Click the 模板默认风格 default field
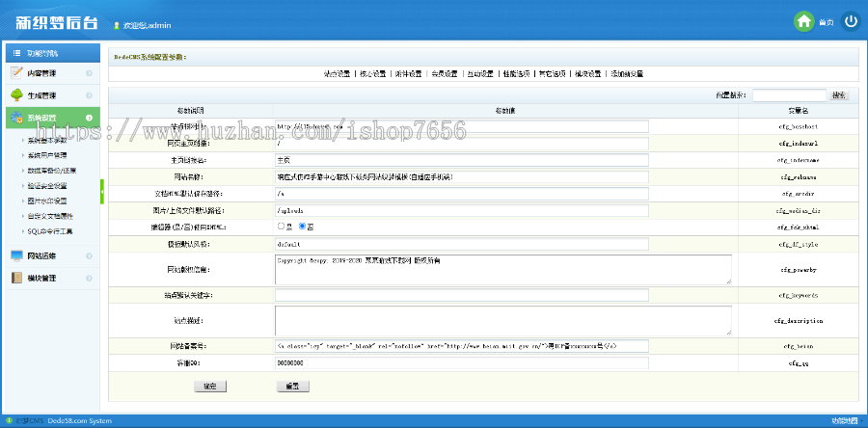The width and height of the screenshot is (868, 428). (x=462, y=244)
